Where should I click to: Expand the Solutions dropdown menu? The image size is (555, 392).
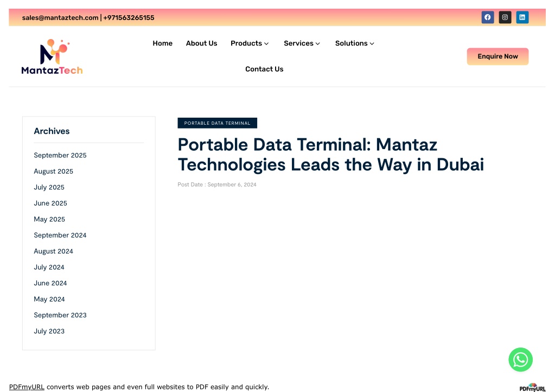coord(354,43)
